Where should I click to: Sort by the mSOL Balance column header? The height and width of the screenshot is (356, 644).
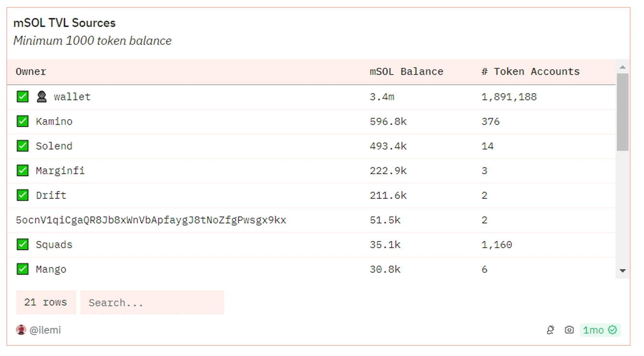coord(406,72)
